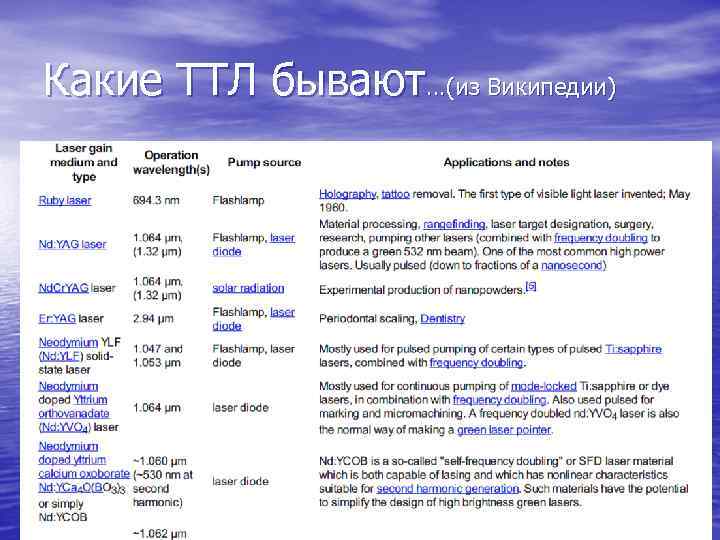The height and width of the screenshot is (540, 720).
Task: Click frequency doubling link in Nd:YLF row
Action: point(476,362)
